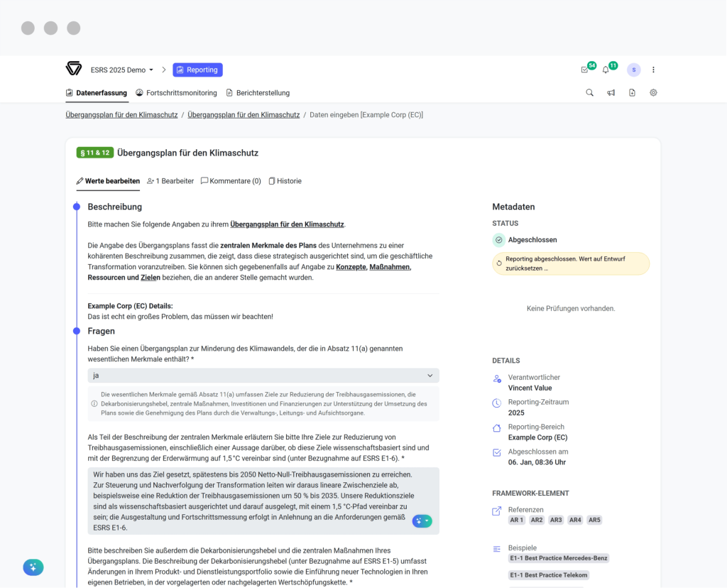Follow the Übergangsplan für den Klimaschutz description link
The height and width of the screenshot is (588, 727).
point(287,224)
